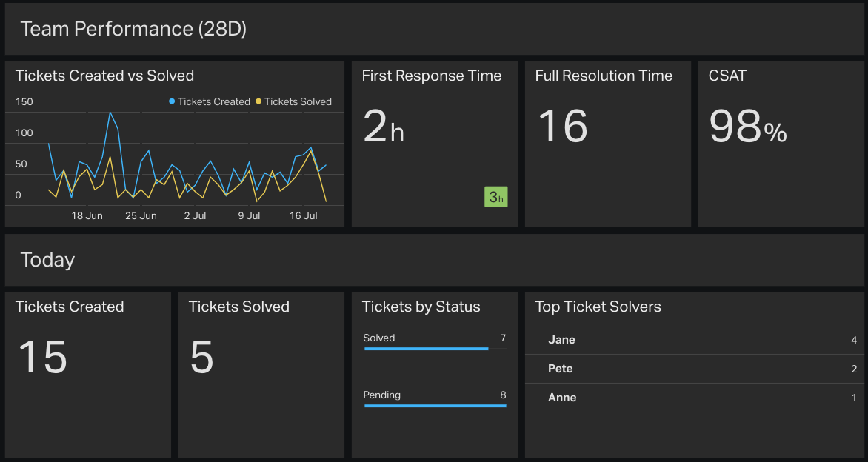Expand the Team Performance chart panel
The image size is (868, 462).
[x=104, y=76]
